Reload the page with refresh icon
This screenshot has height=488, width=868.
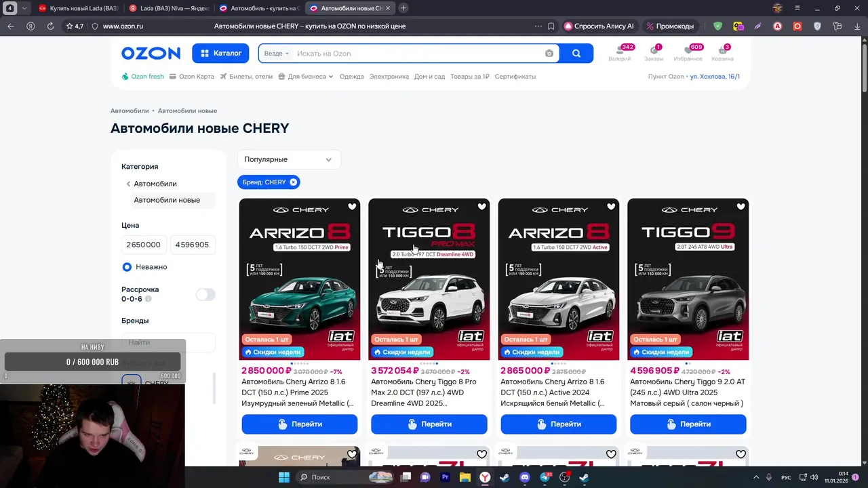pos(50,26)
